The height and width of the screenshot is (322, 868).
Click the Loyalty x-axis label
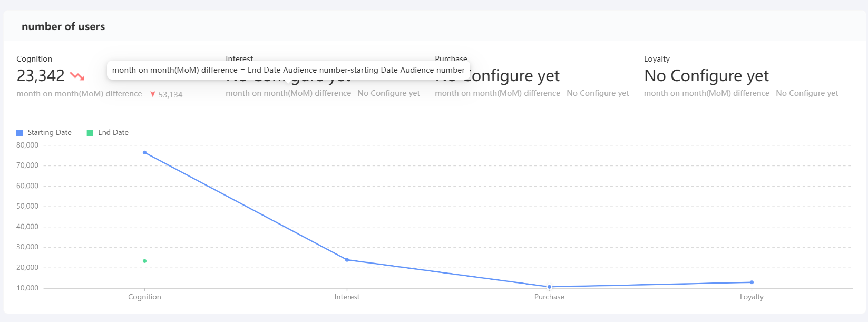coord(752,297)
